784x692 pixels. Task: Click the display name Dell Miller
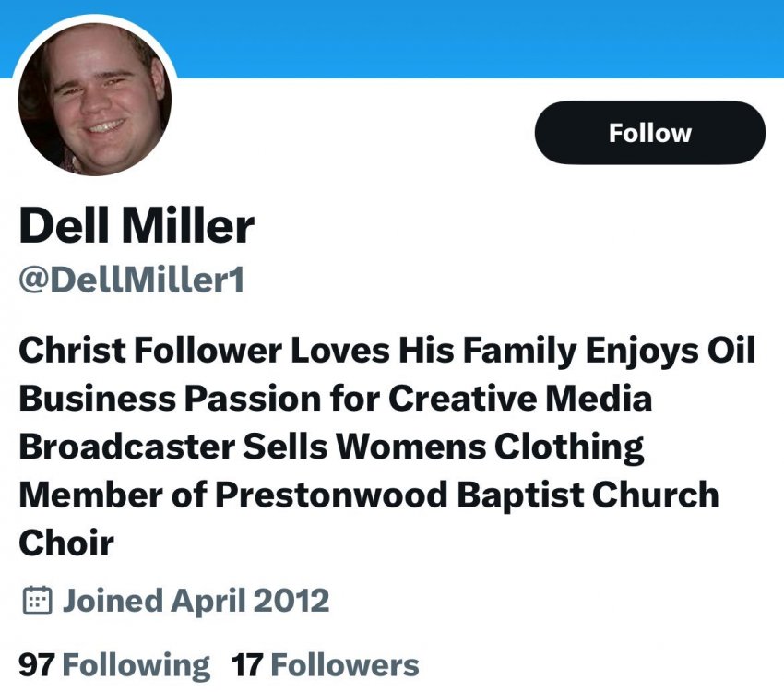tap(137, 225)
